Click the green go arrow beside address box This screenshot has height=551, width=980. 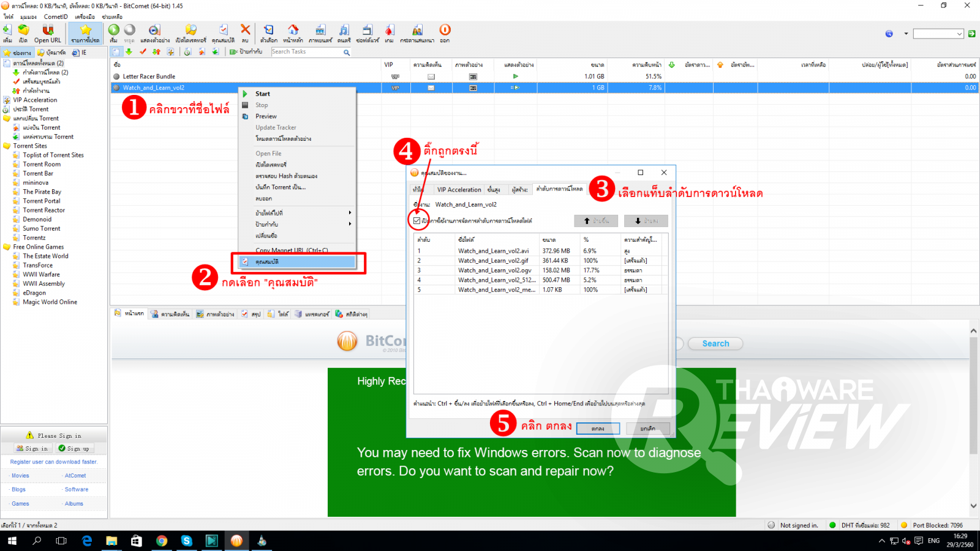[x=971, y=34]
